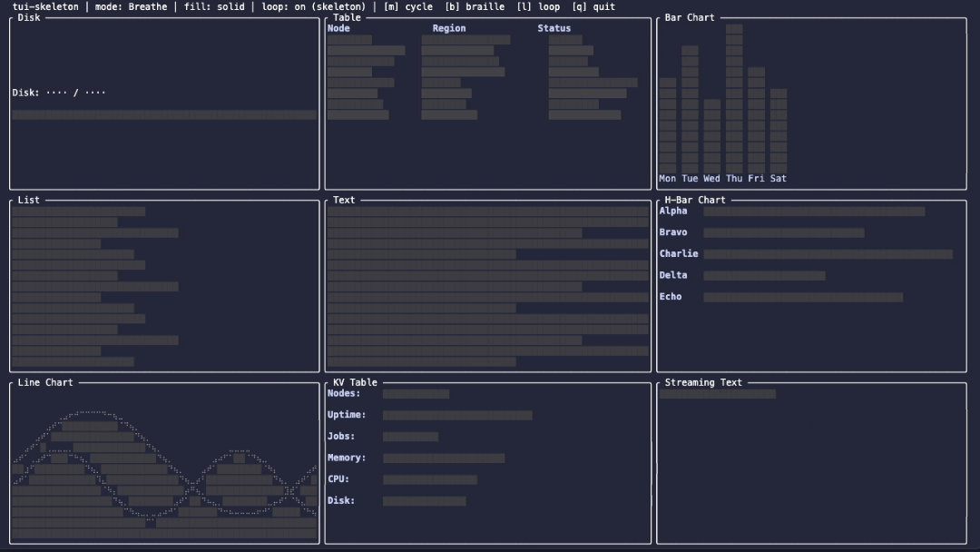Click the [q] quit shortcut
This screenshot has height=552, width=980.
(x=593, y=7)
